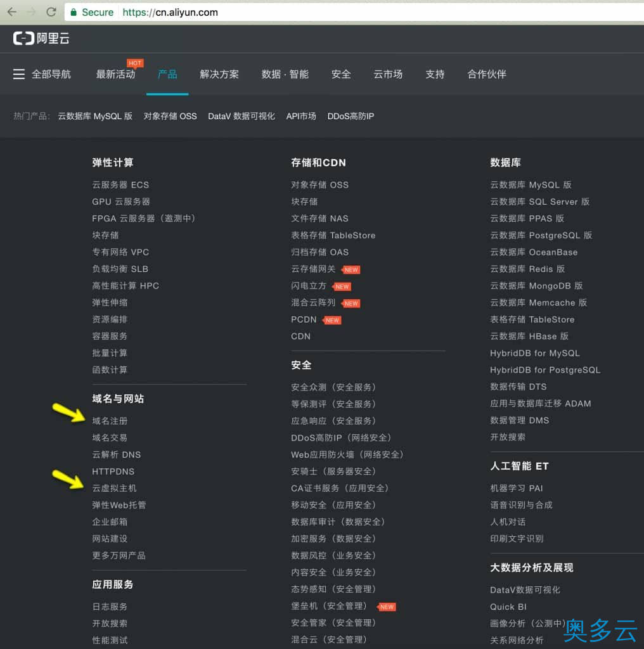Open 混合云阵列 link

tap(313, 302)
